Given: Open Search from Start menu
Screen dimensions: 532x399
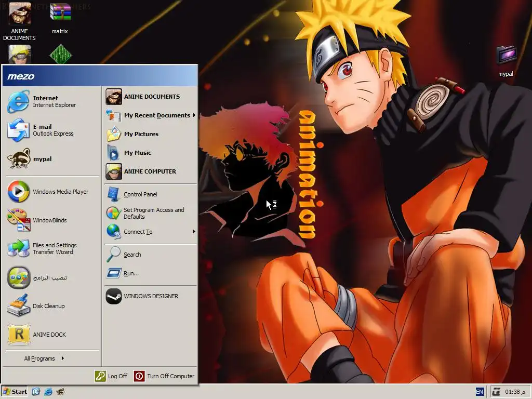Looking at the screenshot, I should coord(150,255).
